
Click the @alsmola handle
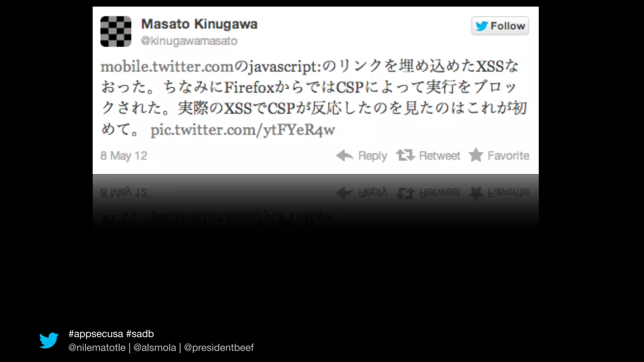155,348
